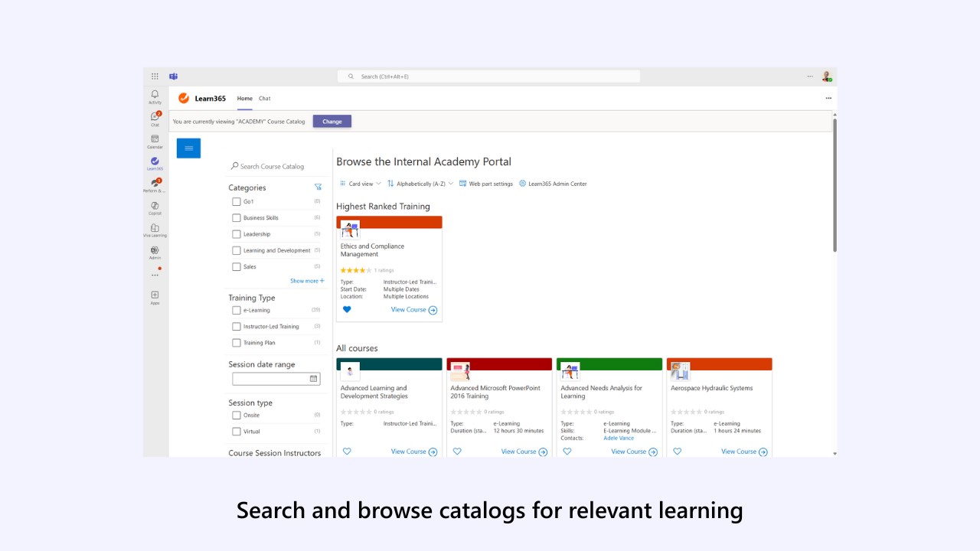Viewport: 980px width, 551px height.
Task: Select Learn365 app in the sidebar
Action: point(155,163)
